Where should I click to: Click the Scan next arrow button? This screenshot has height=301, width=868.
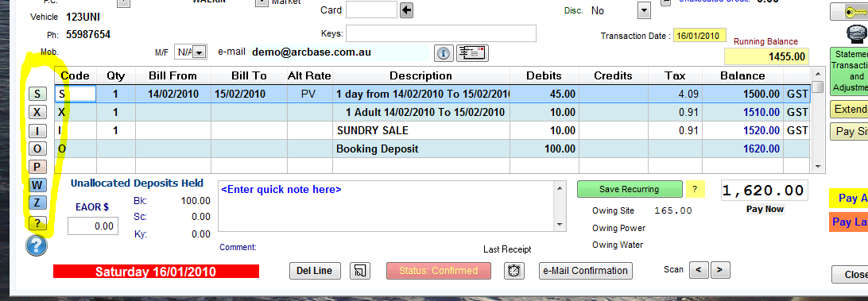pyautogui.click(x=719, y=270)
